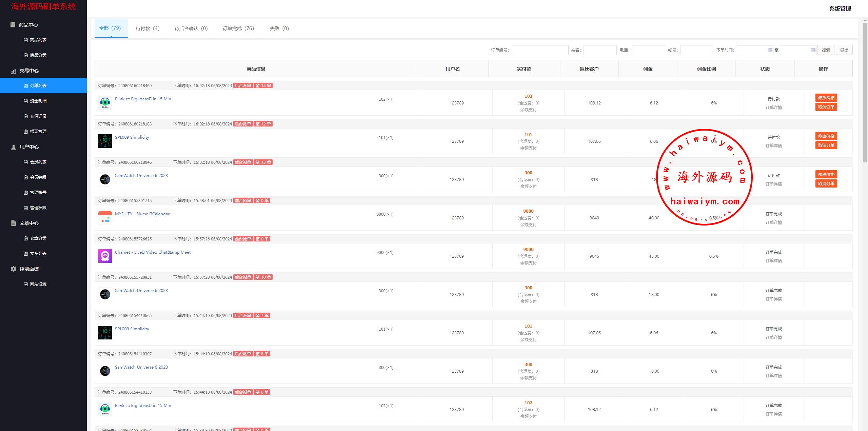Click the page vertical scrollbar
Viewport: 868px width, 431px height.
point(865,92)
